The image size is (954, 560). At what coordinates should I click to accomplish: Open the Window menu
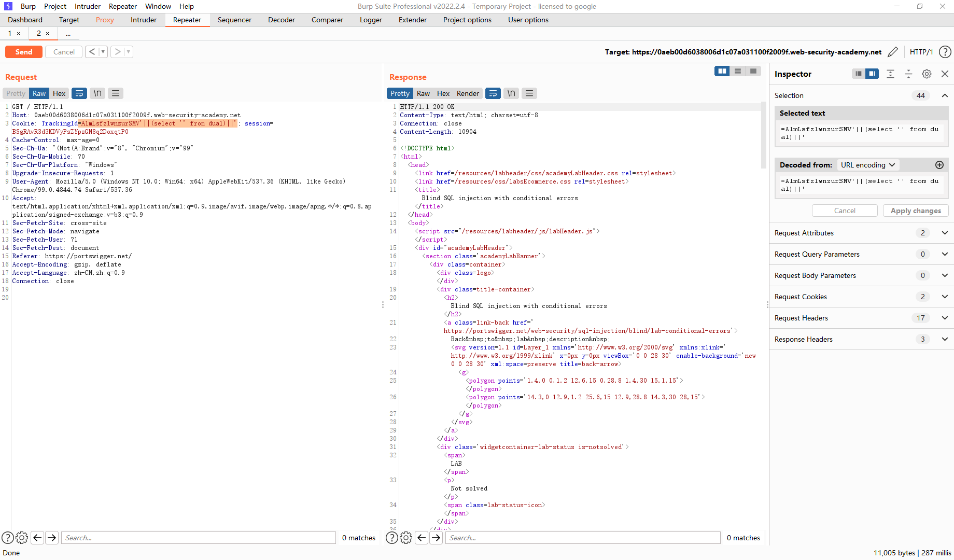pyautogui.click(x=158, y=6)
